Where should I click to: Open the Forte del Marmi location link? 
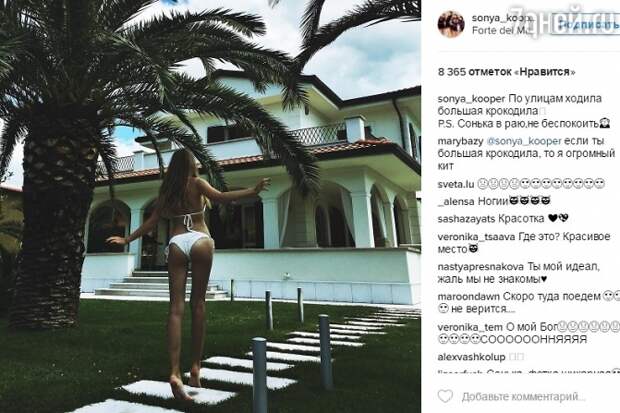tap(501, 30)
